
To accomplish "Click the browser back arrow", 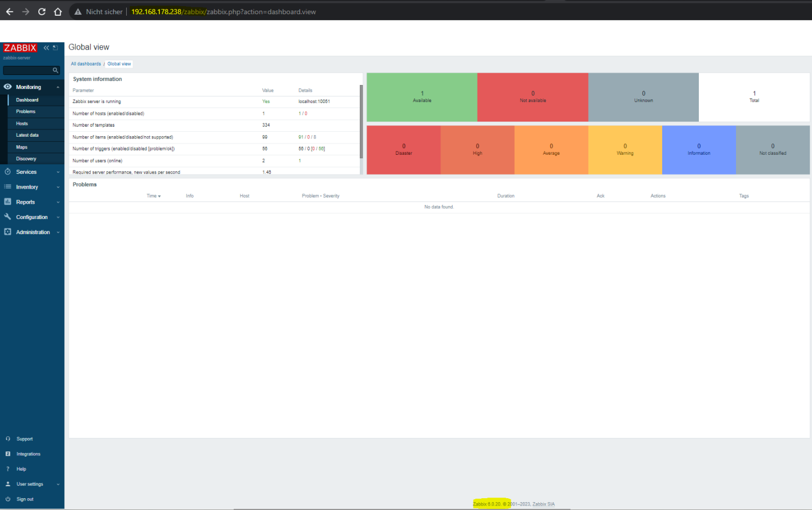I will 10,12.
